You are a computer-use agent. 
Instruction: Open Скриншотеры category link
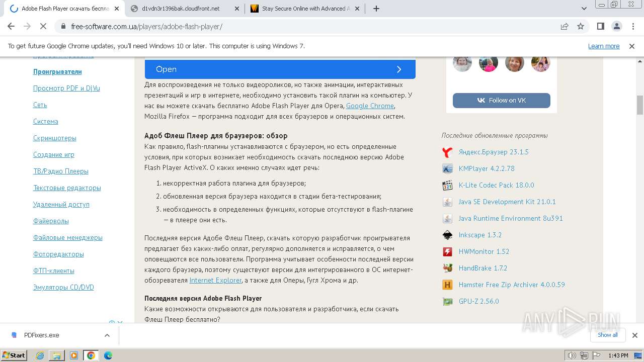55,138
